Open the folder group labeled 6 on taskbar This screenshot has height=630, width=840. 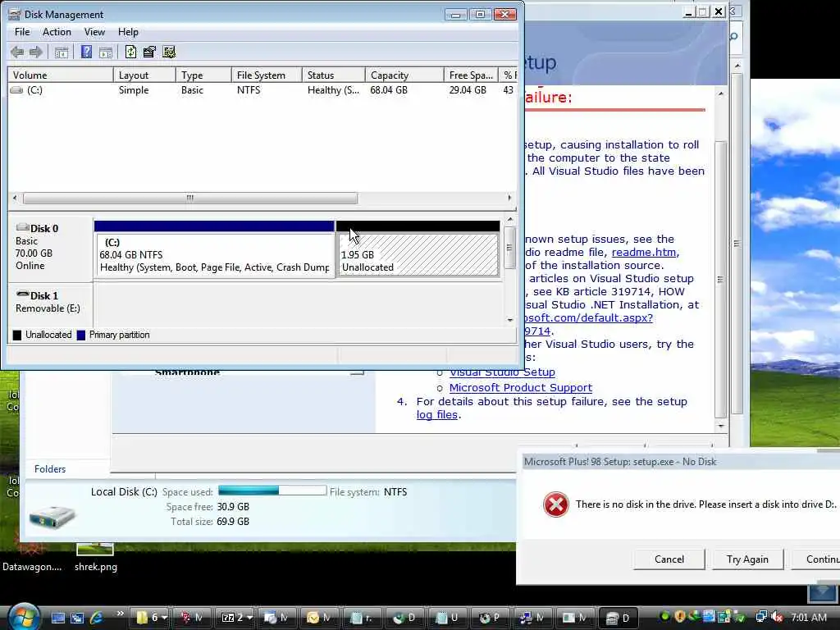point(151,618)
